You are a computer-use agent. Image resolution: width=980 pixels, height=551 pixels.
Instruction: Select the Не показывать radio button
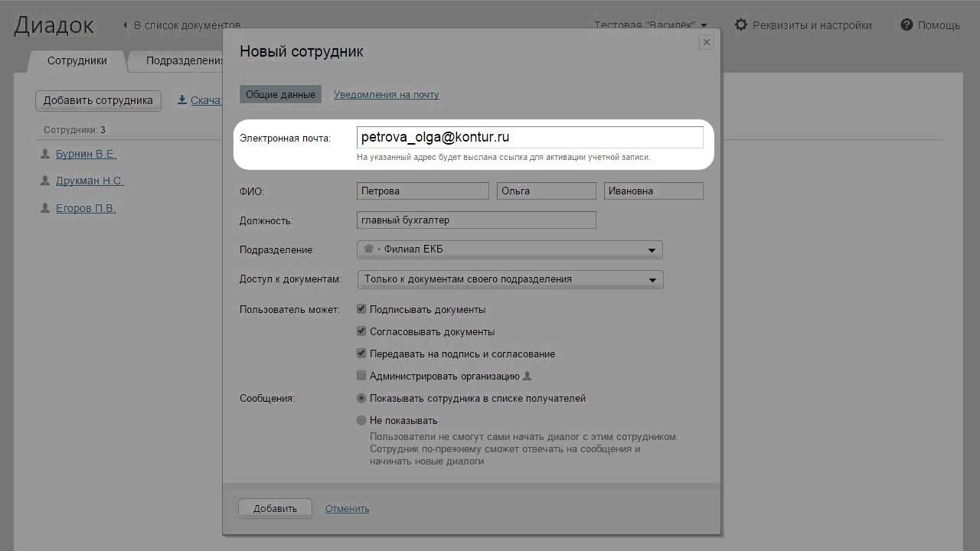click(x=362, y=420)
